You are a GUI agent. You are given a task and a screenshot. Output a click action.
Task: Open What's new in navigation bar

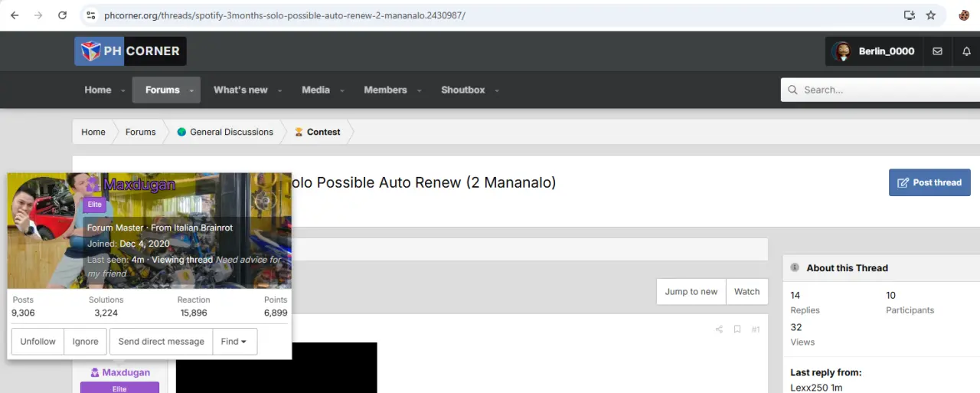tap(240, 90)
